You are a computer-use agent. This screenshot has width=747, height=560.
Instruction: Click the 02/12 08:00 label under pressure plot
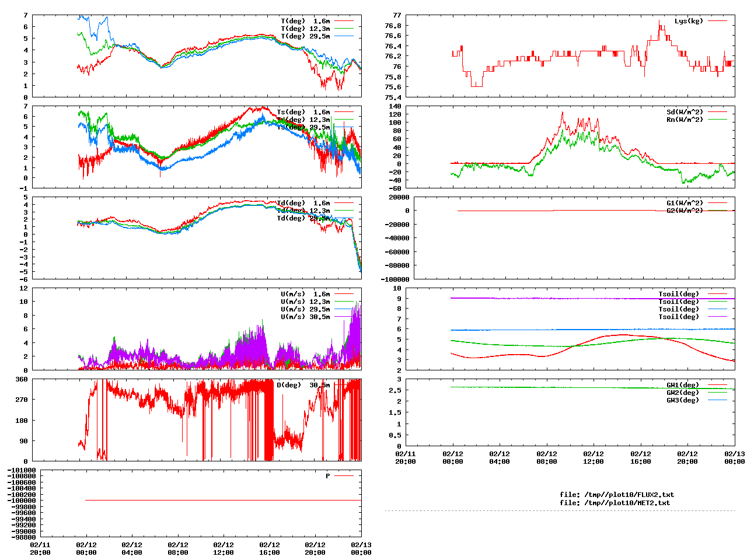tap(178, 548)
